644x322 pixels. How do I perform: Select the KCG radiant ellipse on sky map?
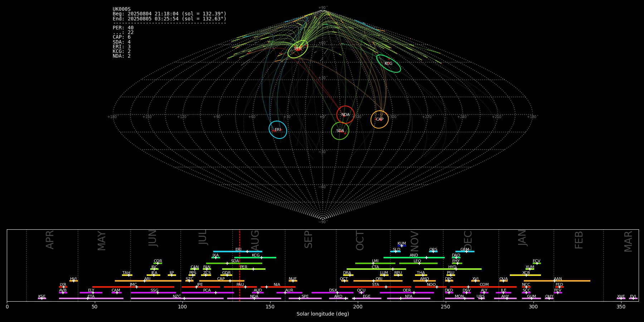coord(389,63)
